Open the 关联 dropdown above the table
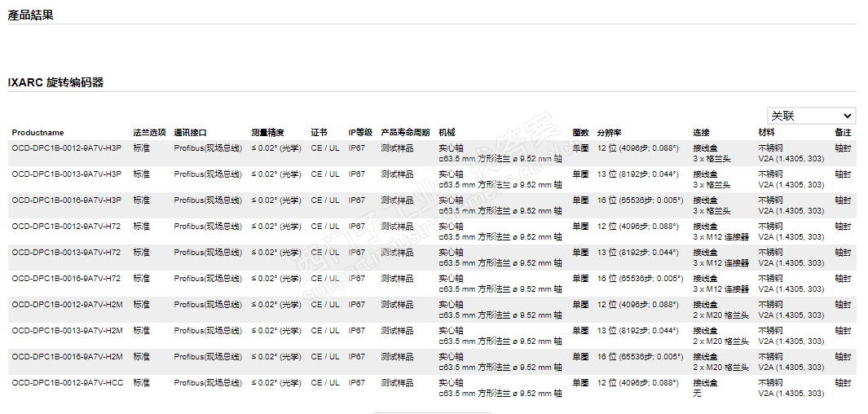Screen dimensions: 868x414 [x=811, y=116]
